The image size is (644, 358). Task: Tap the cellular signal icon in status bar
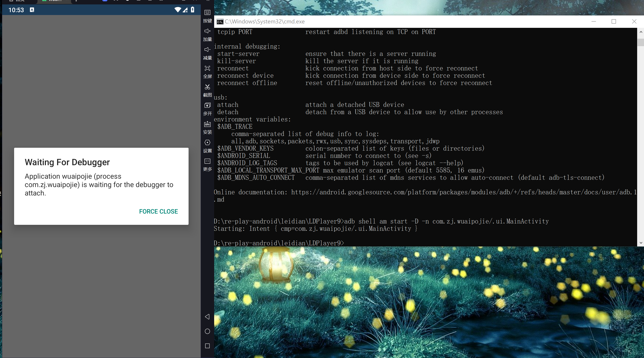(185, 10)
